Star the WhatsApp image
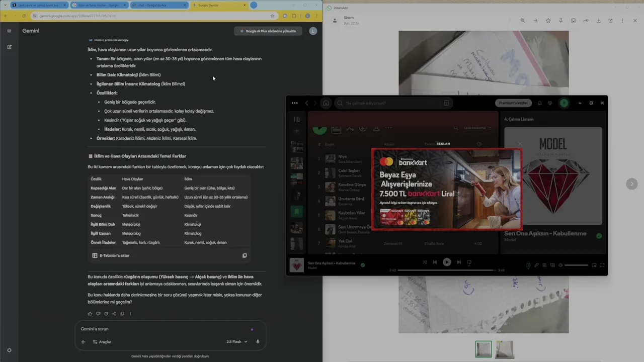Viewport: 644px width, 362px height. [x=548, y=21]
